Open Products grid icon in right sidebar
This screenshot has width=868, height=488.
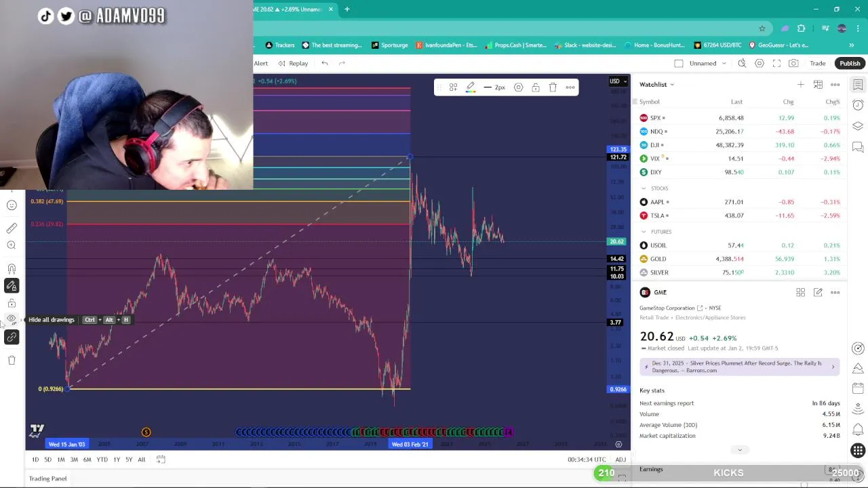858,451
